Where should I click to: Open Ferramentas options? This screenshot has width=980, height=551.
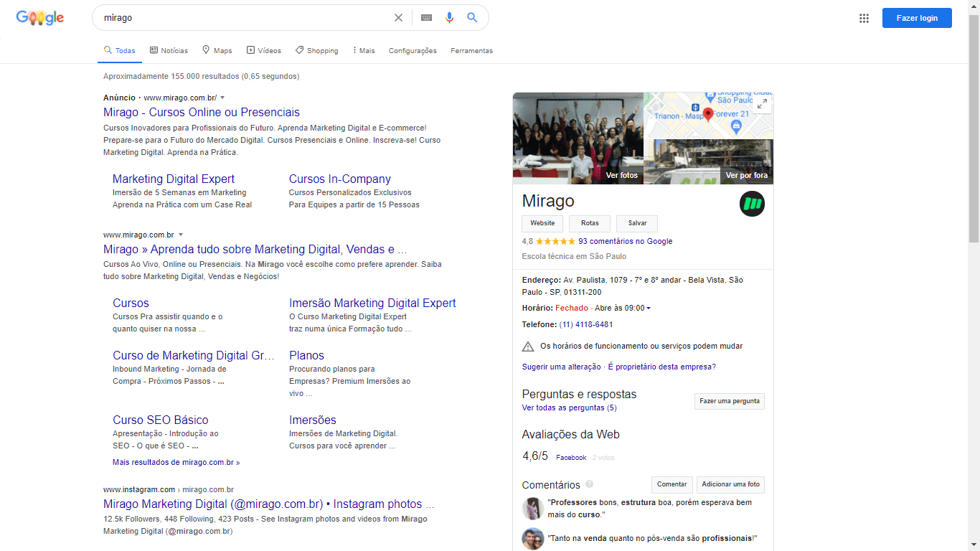(x=471, y=51)
